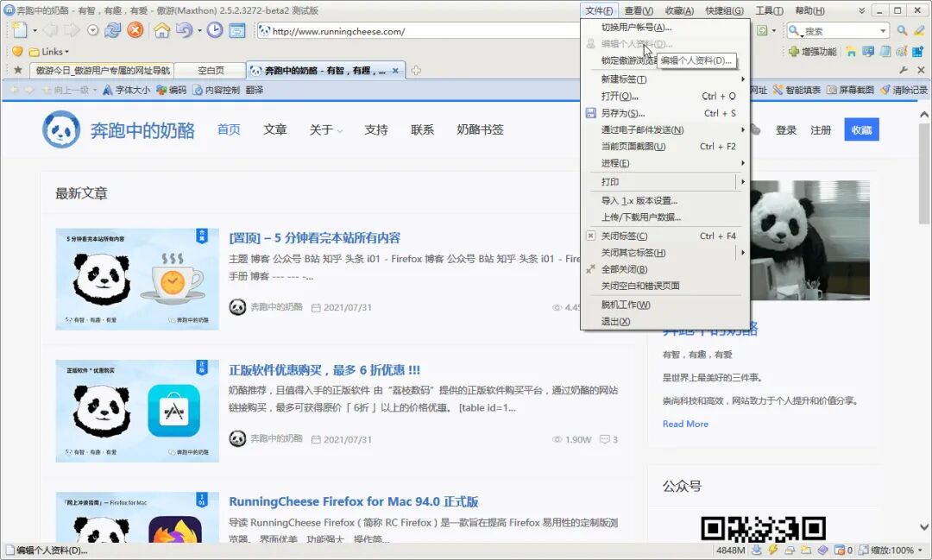The width and height of the screenshot is (932, 560).
Task: Select 切换用户帐号(A) menu entry
Action: 664,28
